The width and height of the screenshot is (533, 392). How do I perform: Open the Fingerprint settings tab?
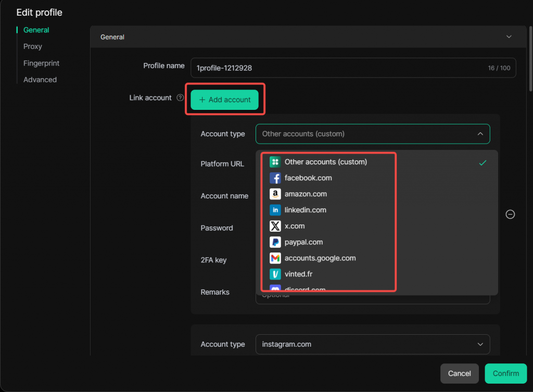tap(41, 64)
